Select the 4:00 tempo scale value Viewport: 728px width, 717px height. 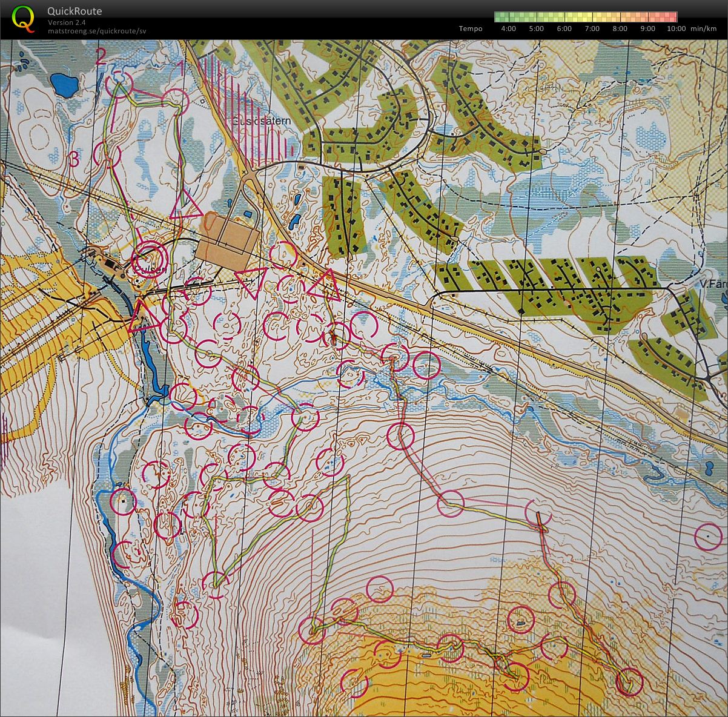tap(508, 28)
